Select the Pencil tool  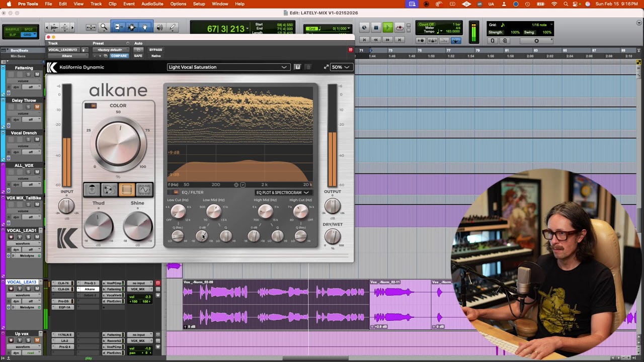coord(173,27)
